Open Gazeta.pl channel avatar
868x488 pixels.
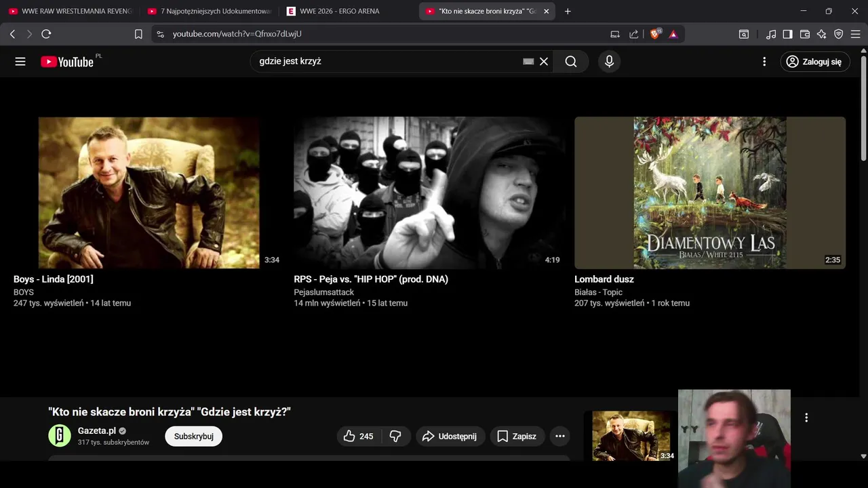coord(60,436)
